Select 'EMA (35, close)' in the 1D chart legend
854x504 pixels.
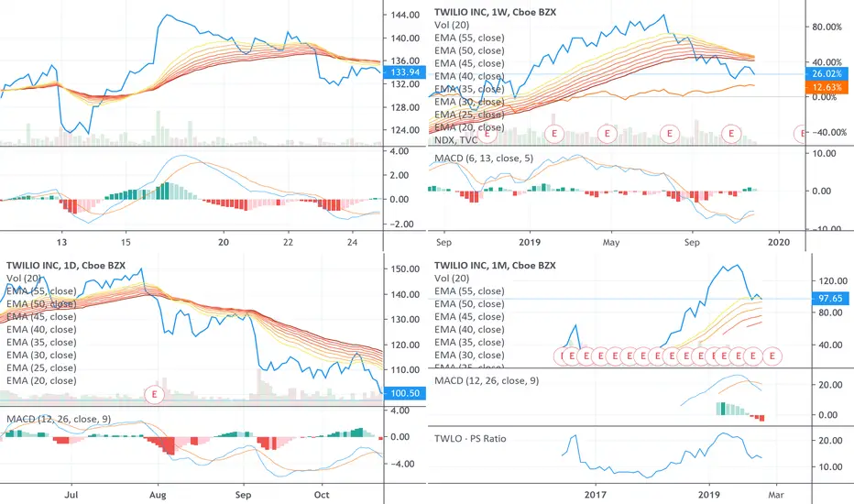click(41, 342)
